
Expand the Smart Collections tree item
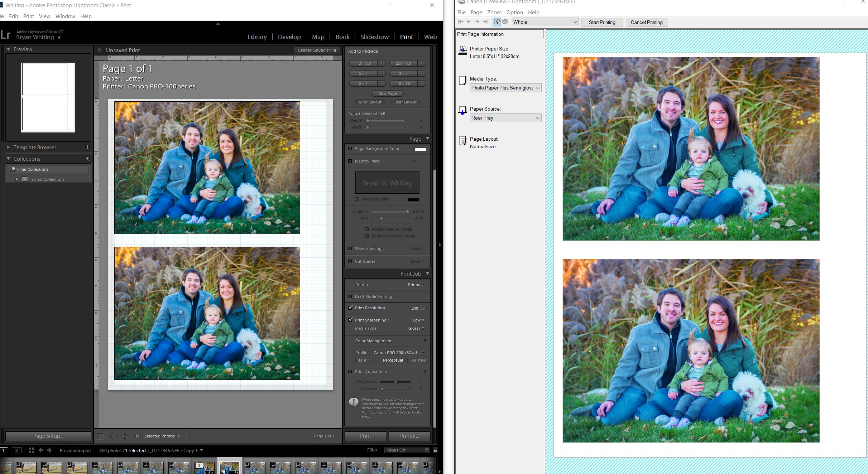(17, 179)
